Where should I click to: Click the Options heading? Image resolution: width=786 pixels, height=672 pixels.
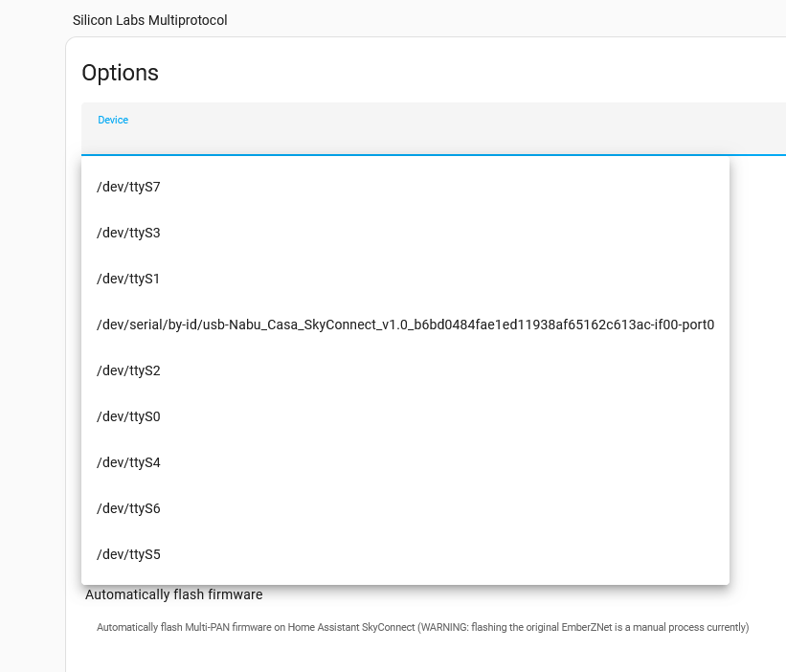[x=120, y=73]
